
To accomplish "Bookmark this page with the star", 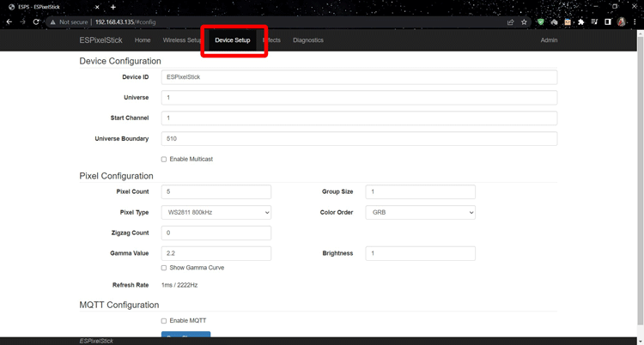I will [x=524, y=22].
